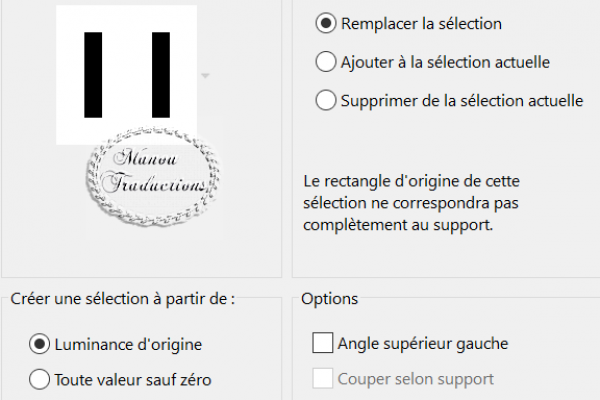Click the Angle supérieur gauche label text
This screenshot has width=600, height=400.
[423, 343]
